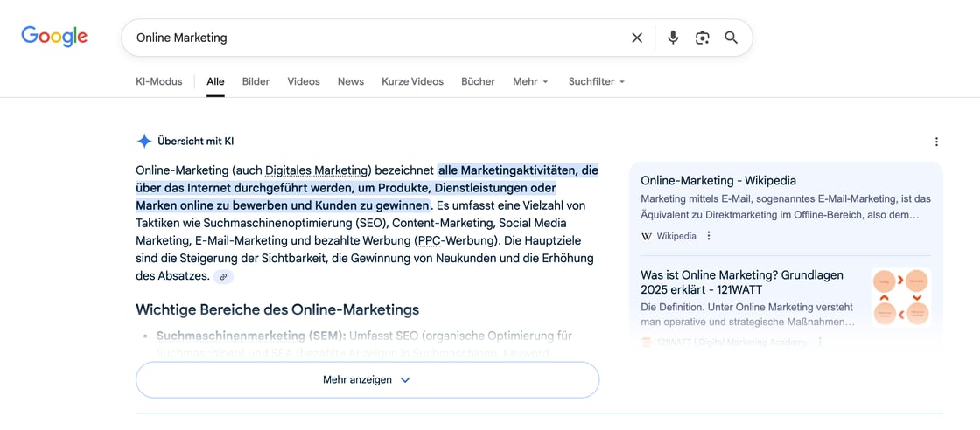This screenshot has width=980, height=430.
Task: Switch to the Bilder tab
Action: coord(255,81)
